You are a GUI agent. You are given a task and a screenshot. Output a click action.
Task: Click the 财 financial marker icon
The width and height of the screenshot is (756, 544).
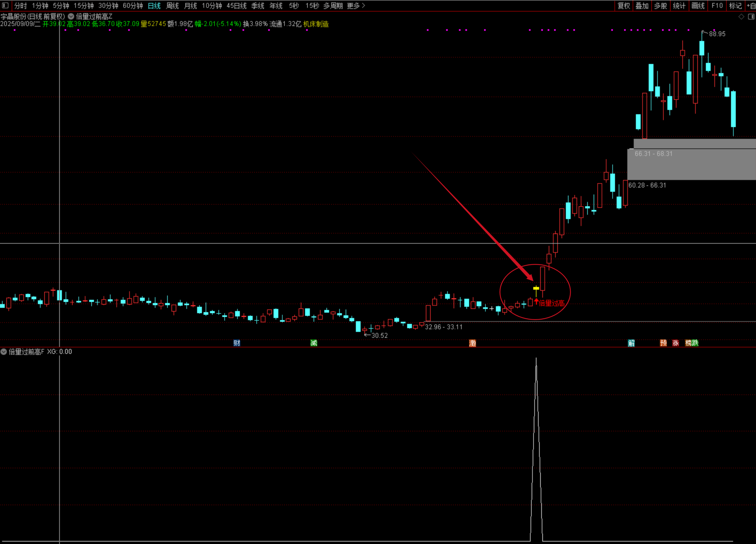pyautogui.click(x=237, y=343)
